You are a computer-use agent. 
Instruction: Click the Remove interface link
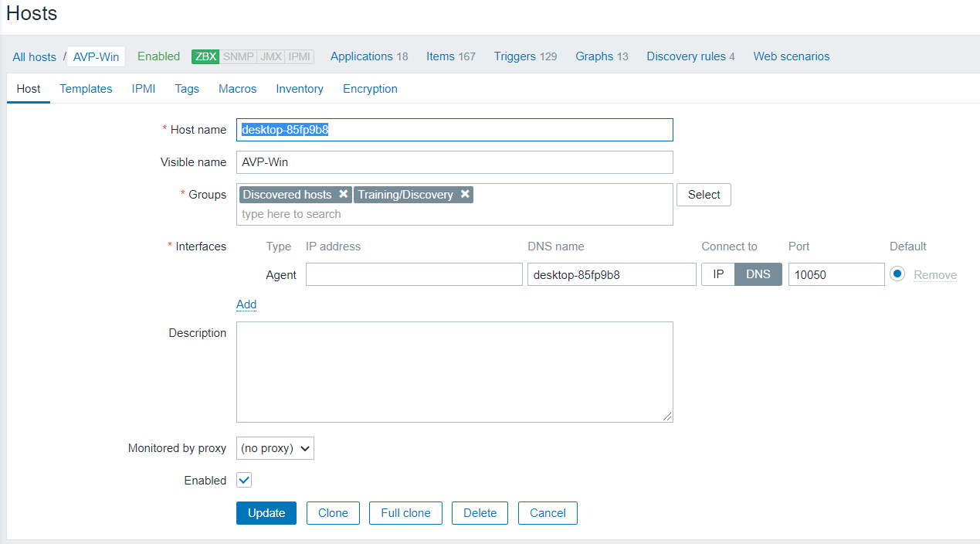(935, 275)
